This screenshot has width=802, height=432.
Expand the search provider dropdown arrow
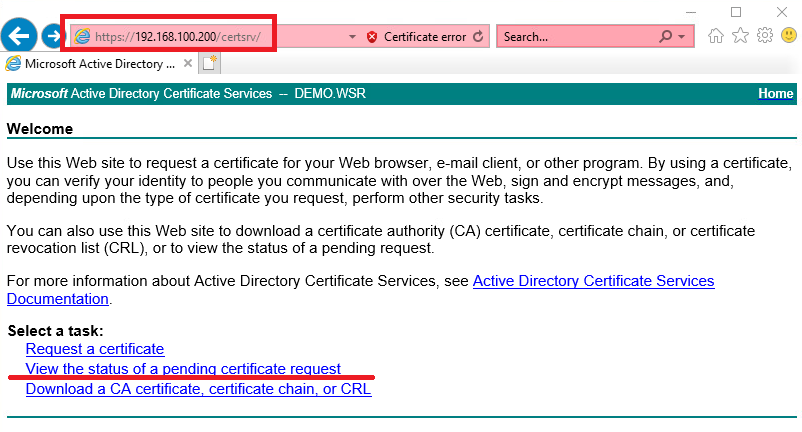point(681,37)
